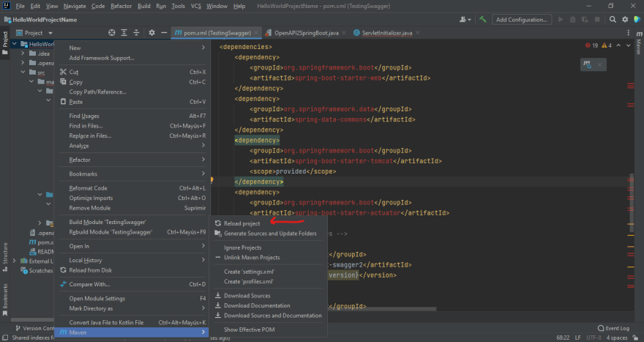Open the Search Everywhere magnifier icon
The image size is (644, 342).
(613, 19)
